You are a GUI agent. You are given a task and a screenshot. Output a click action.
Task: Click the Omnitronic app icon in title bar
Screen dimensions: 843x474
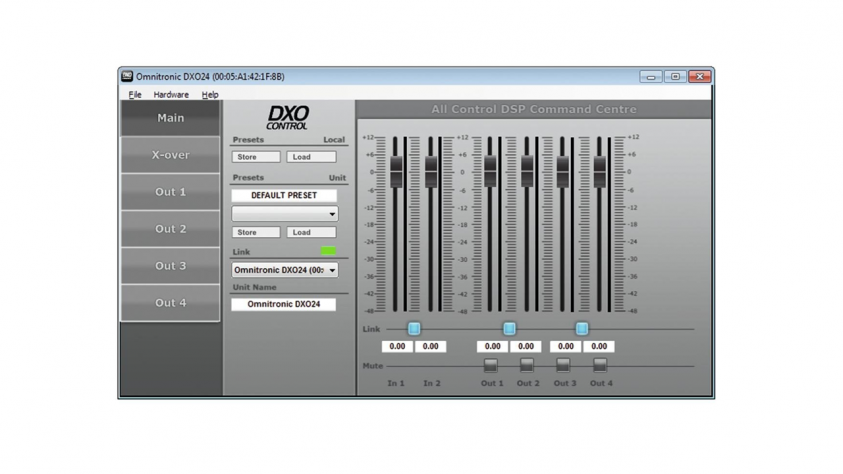tap(127, 76)
